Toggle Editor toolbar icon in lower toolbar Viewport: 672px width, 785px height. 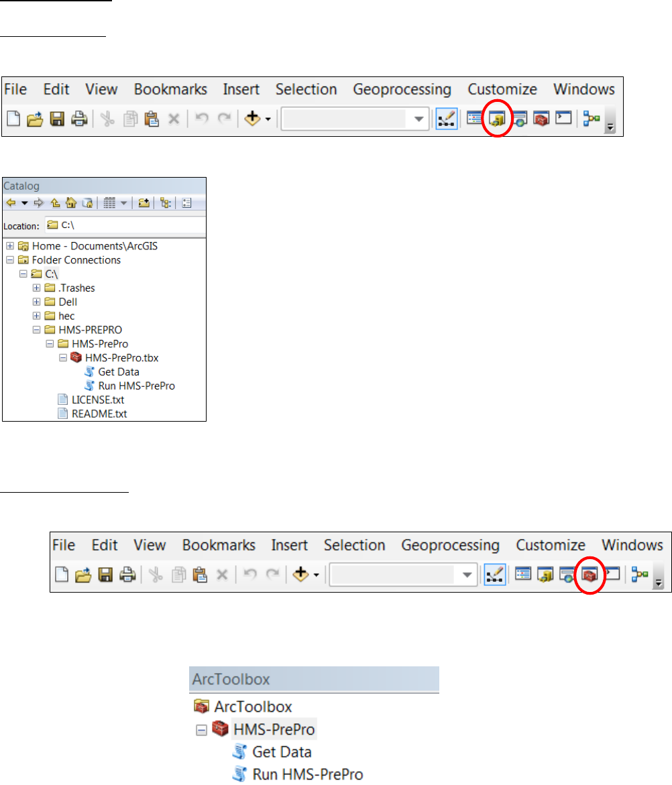pos(495,575)
